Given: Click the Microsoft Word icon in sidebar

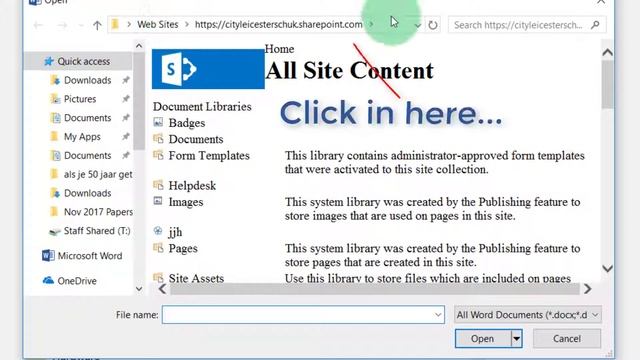Looking at the screenshot, I should [x=48, y=256].
